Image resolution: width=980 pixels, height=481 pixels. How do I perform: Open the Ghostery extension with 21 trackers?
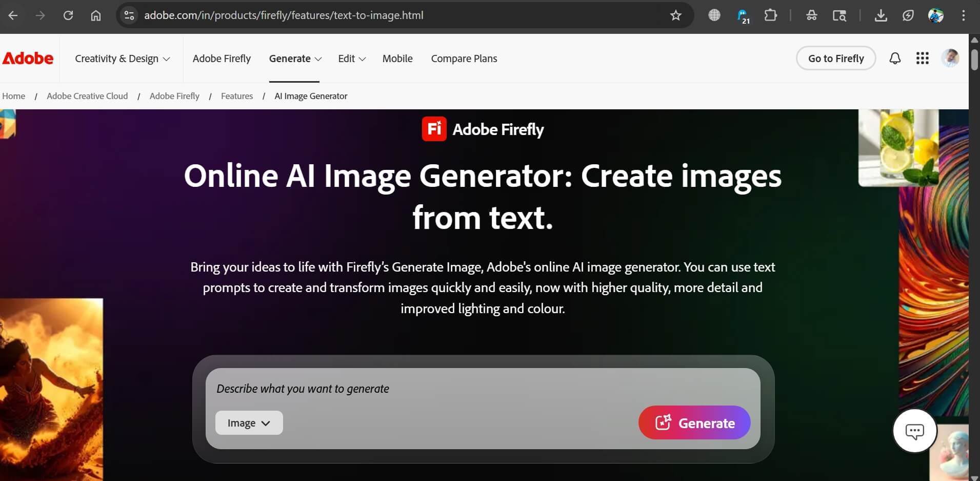pyautogui.click(x=743, y=15)
